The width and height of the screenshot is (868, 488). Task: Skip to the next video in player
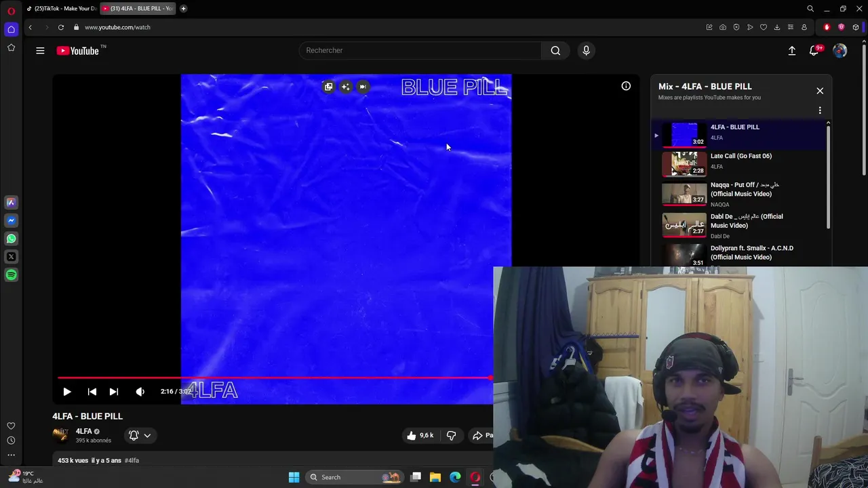click(114, 392)
